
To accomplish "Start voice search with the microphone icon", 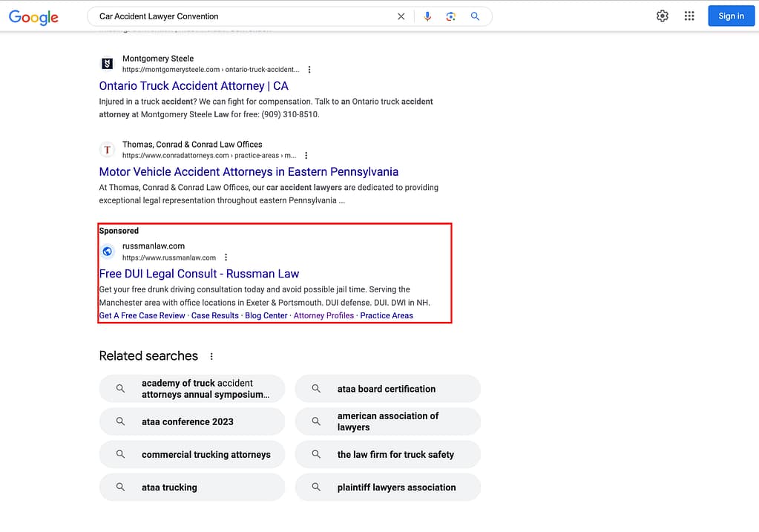I will [427, 16].
